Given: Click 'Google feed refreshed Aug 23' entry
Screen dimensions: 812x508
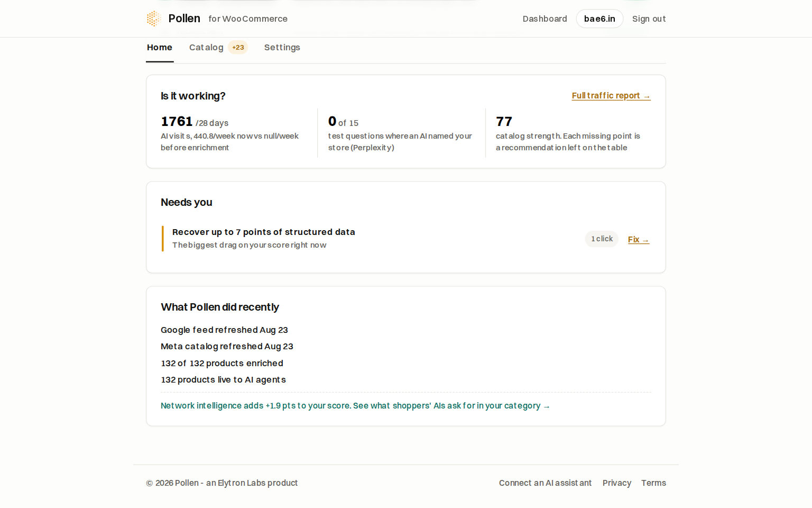Looking at the screenshot, I should 224,330.
